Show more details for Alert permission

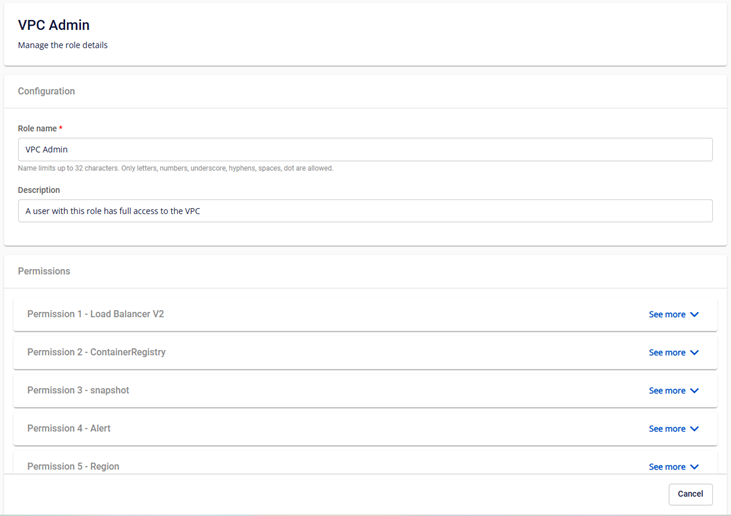click(x=667, y=428)
